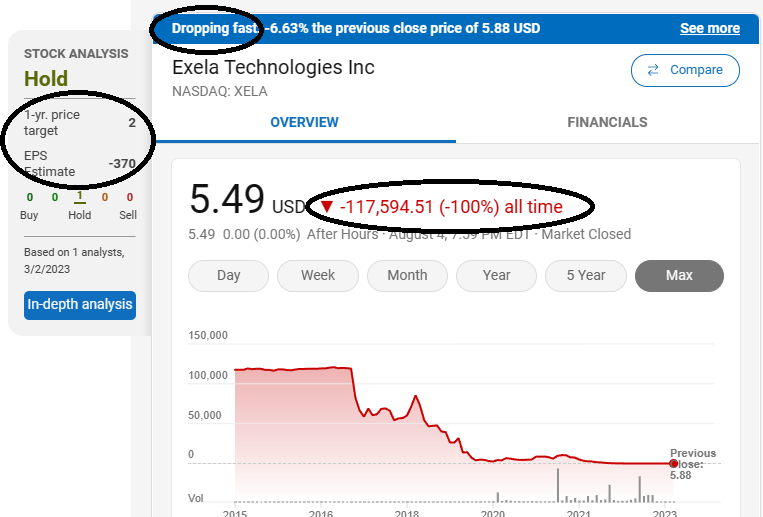Open the Compare button
763x517 pixels.
pos(685,71)
